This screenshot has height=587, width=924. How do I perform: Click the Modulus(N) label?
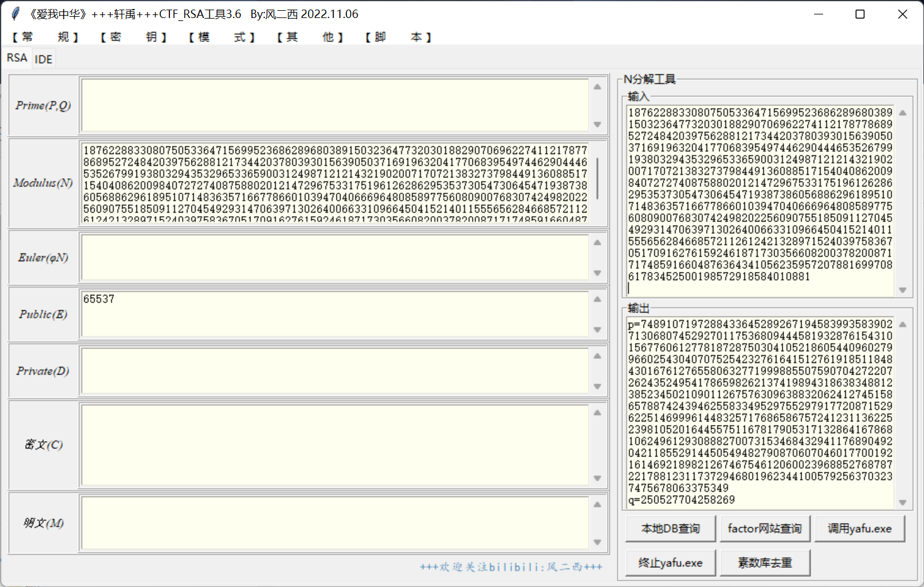(43, 182)
